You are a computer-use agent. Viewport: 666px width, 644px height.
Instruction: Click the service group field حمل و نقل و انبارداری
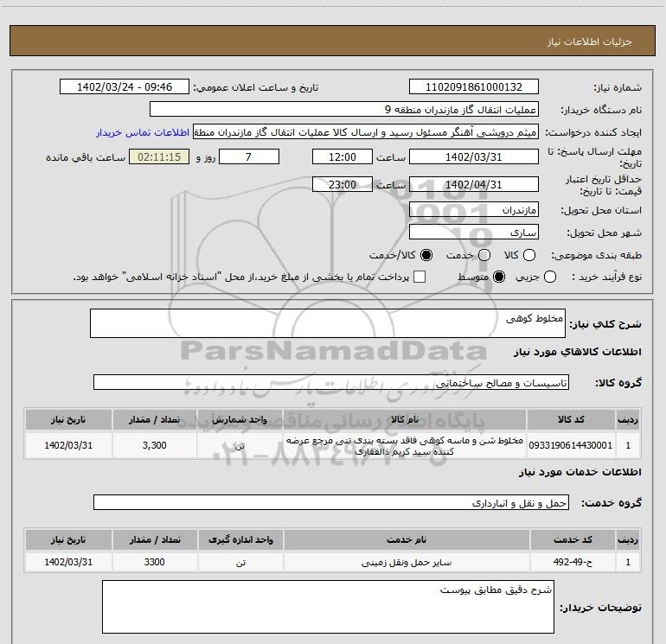pyautogui.click(x=331, y=502)
